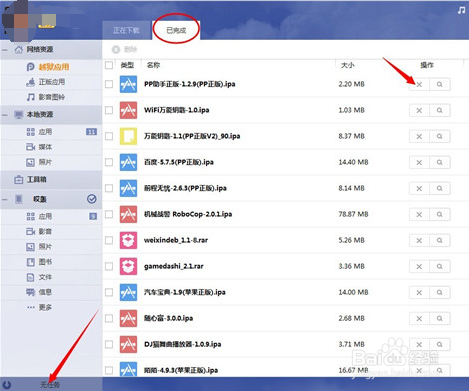
Task: Collapse the device section with the minus sign
Action: [x=5, y=200]
